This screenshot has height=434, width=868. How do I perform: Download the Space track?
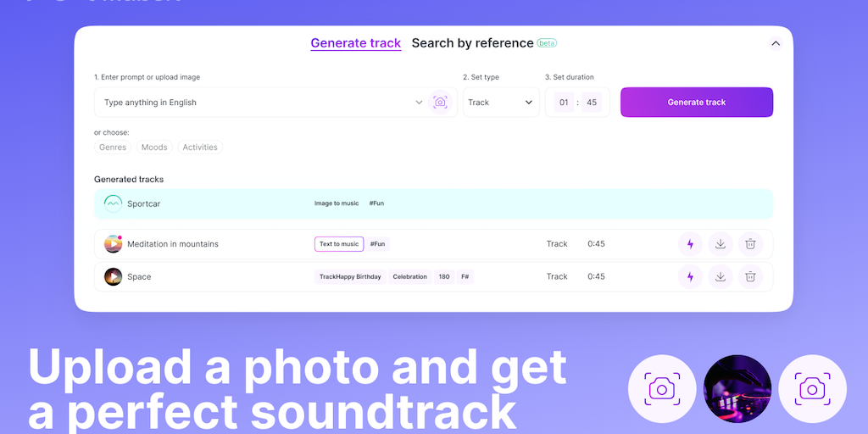(721, 277)
